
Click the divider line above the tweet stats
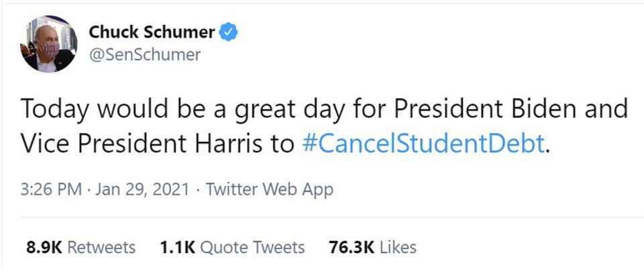(324, 217)
